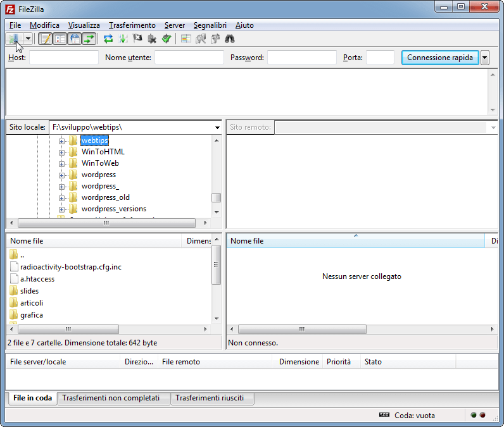Click the Connessione rapida button
This screenshot has width=504, height=427.
point(439,58)
